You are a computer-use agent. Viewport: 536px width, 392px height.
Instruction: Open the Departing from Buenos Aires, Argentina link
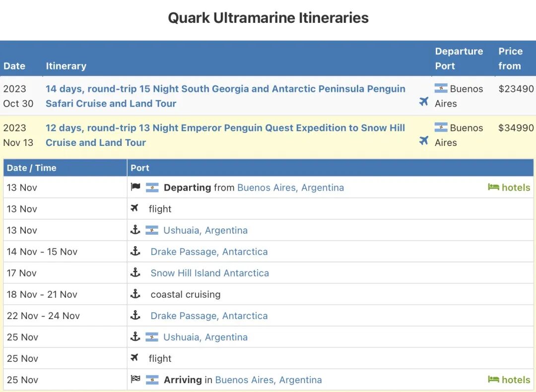tap(290, 188)
